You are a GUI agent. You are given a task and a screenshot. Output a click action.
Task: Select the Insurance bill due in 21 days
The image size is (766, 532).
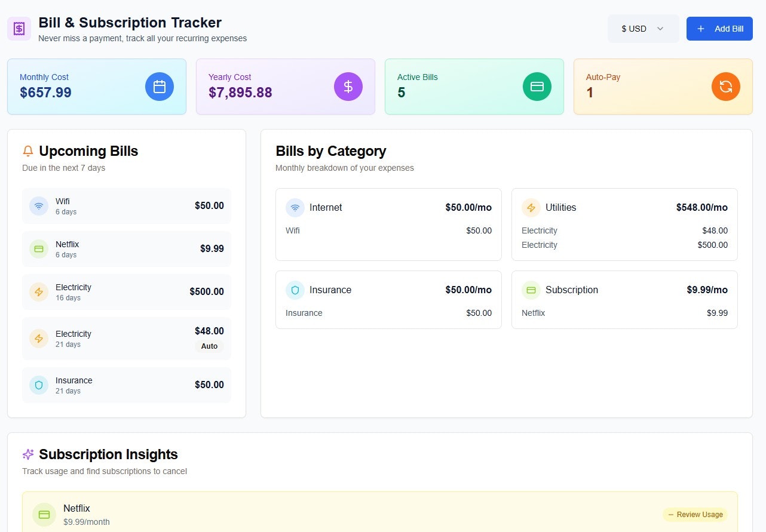126,385
